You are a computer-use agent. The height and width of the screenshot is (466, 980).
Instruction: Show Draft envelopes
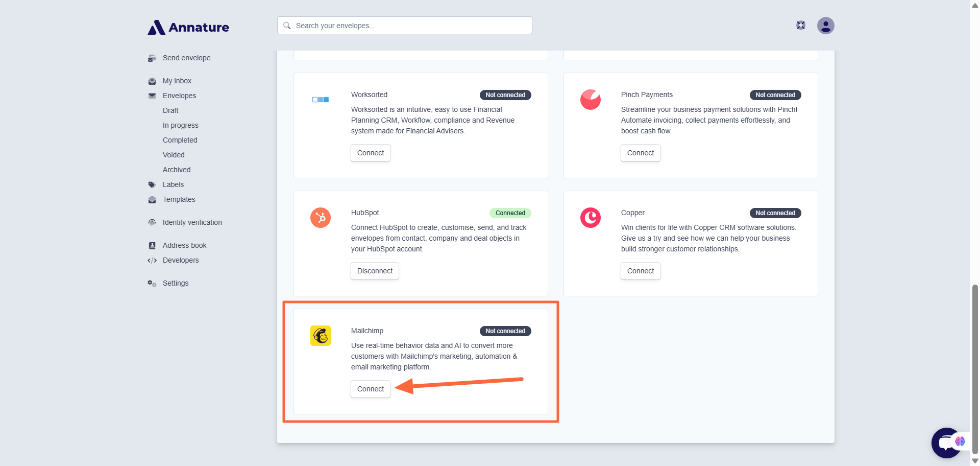tap(170, 110)
